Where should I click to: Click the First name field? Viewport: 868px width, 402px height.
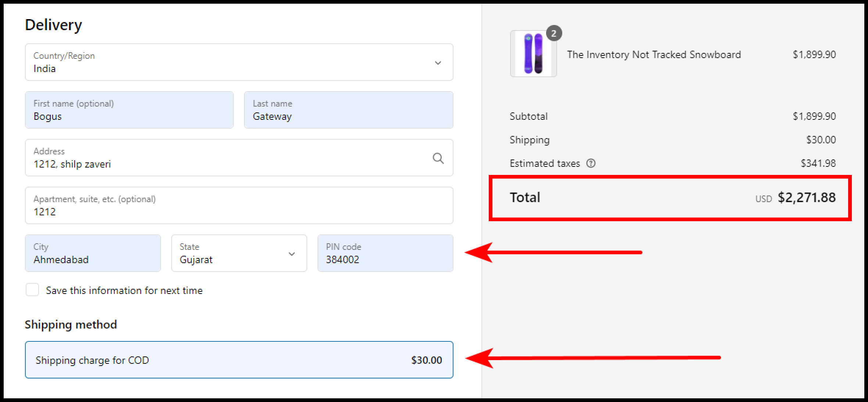129,110
